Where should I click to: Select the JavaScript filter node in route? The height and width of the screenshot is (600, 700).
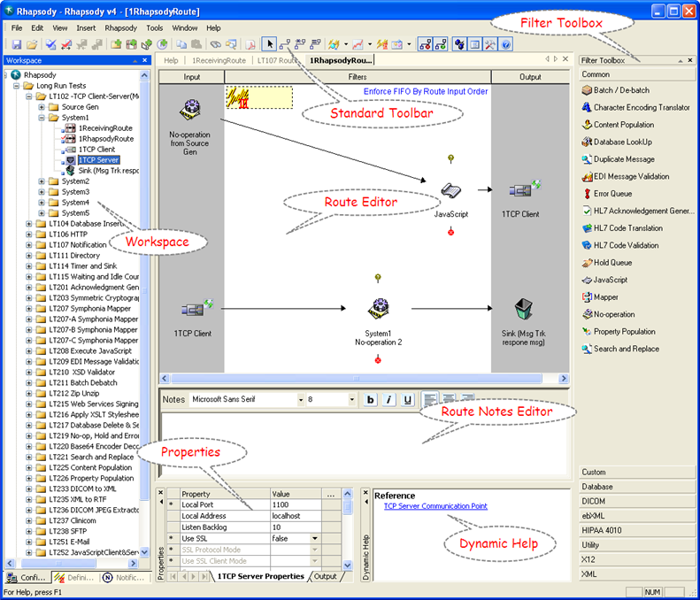(x=451, y=191)
